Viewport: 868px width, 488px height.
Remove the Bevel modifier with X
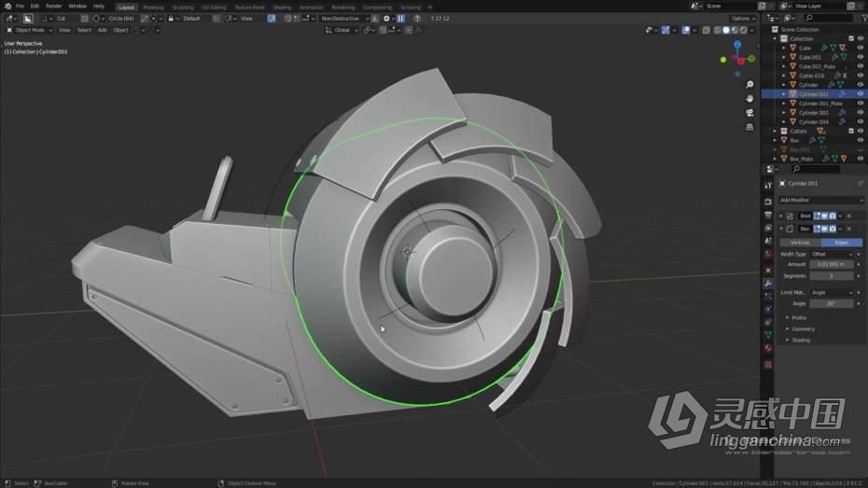click(848, 229)
